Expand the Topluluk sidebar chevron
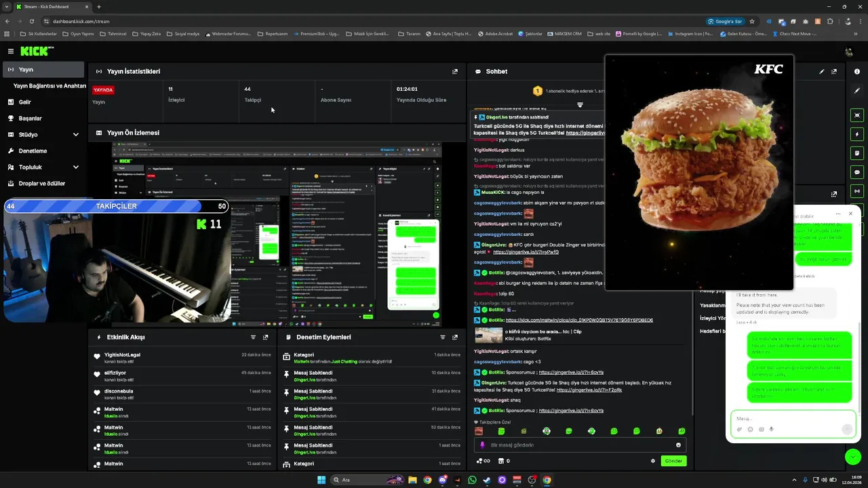 (75, 167)
